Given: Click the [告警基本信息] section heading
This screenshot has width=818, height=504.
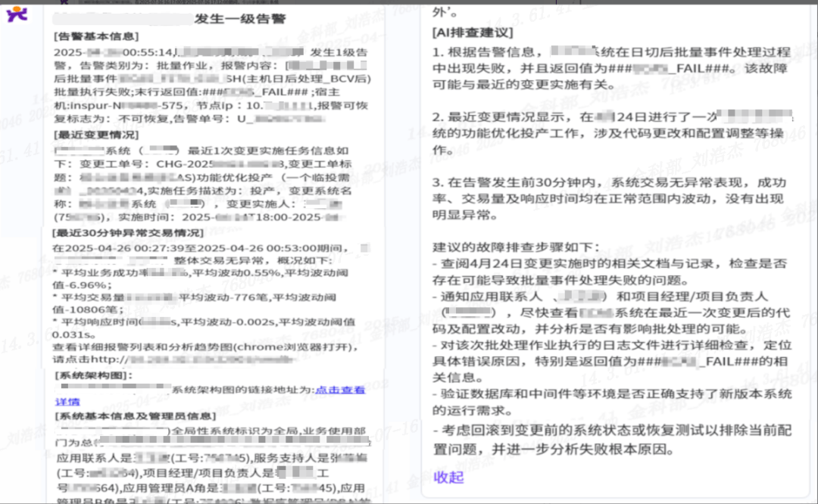Looking at the screenshot, I should pos(96,36).
